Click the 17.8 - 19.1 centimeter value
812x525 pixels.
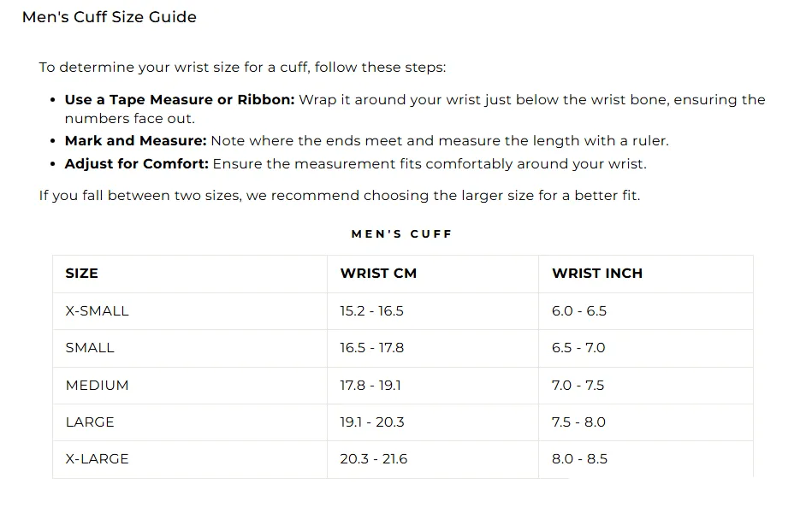pos(370,386)
